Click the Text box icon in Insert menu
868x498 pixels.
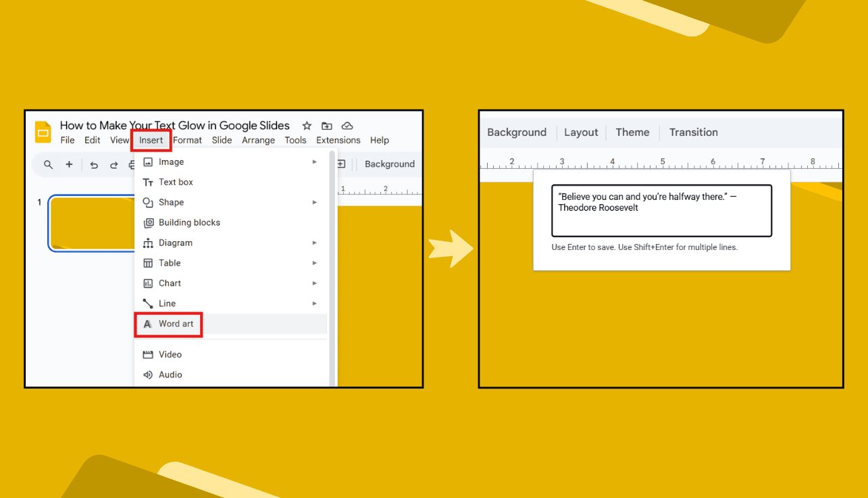[147, 182]
